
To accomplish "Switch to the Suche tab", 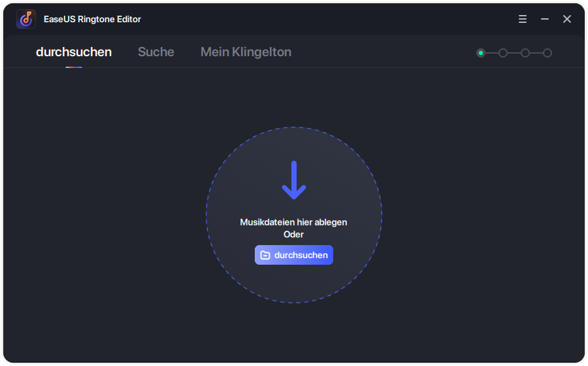I will coord(155,52).
